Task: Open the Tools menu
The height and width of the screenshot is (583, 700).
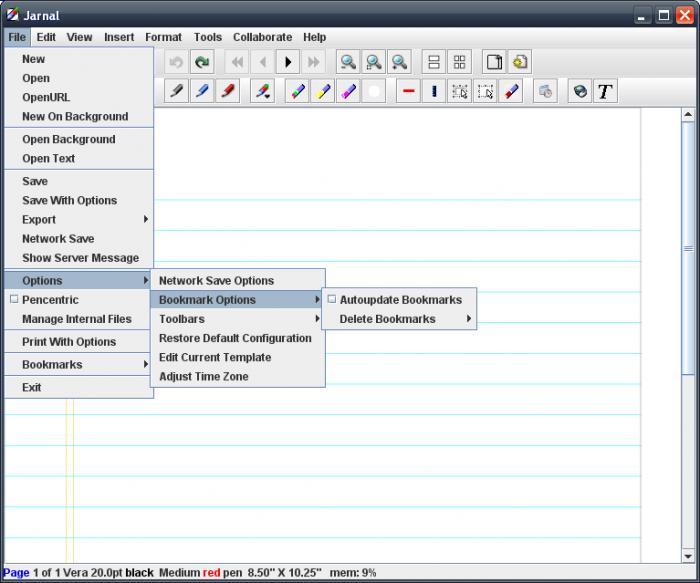Action: 208,37
